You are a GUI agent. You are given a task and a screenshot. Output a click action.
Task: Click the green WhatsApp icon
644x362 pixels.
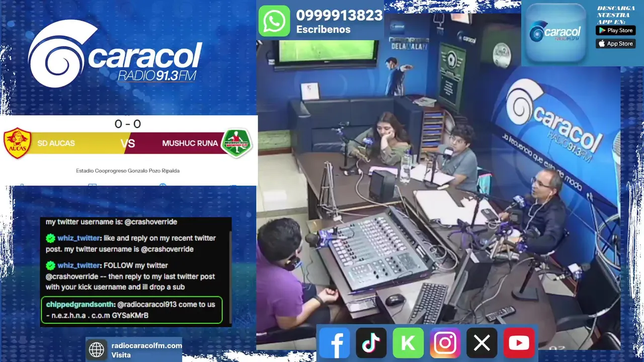[274, 21]
